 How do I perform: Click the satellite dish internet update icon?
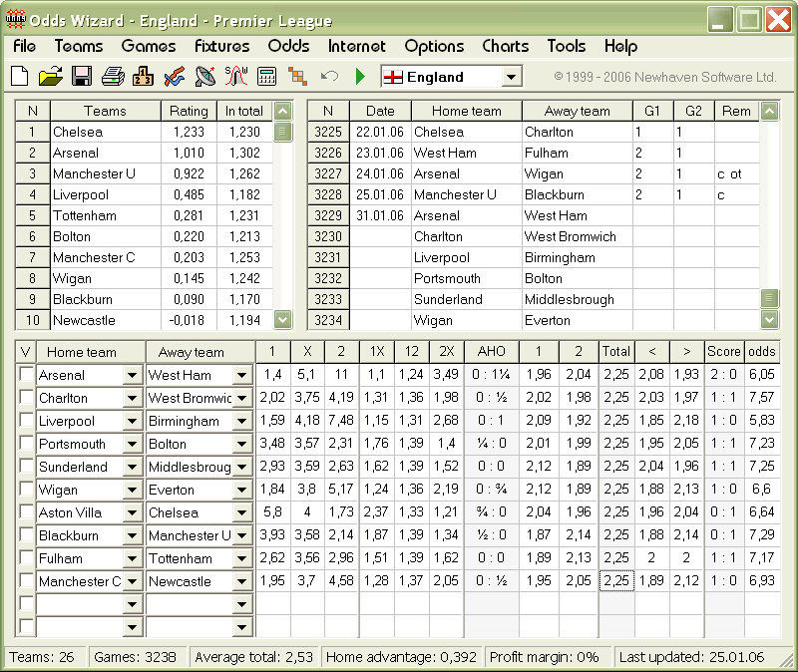point(205,77)
